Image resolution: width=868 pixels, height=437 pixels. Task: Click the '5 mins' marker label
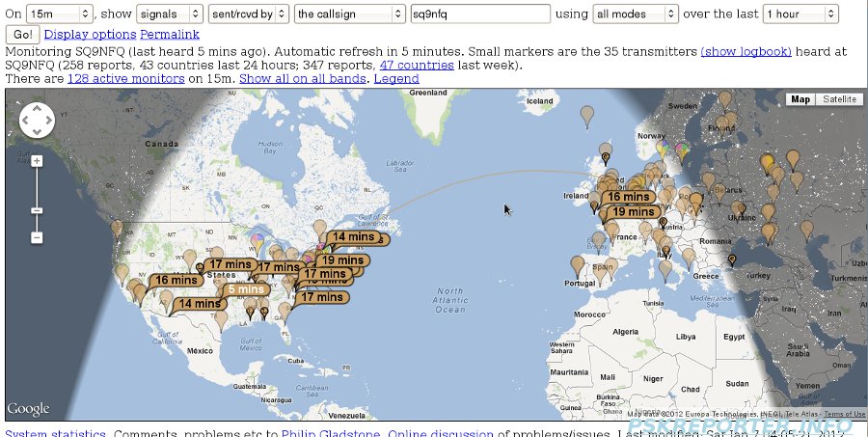246,289
